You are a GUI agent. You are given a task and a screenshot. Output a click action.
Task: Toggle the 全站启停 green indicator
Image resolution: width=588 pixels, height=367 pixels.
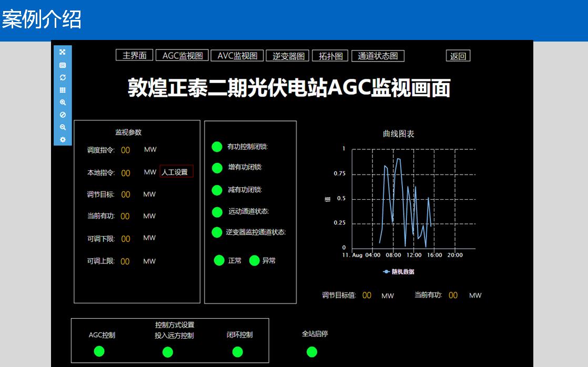(312, 352)
